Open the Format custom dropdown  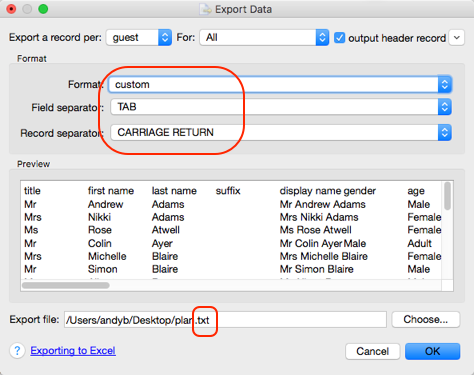tap(280, 84)
